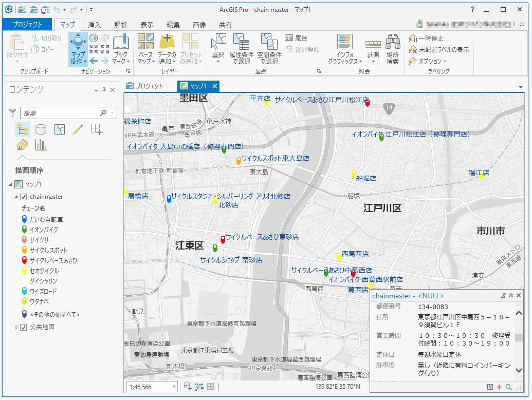Select the マップ操作 explore tool

[78, 49]
